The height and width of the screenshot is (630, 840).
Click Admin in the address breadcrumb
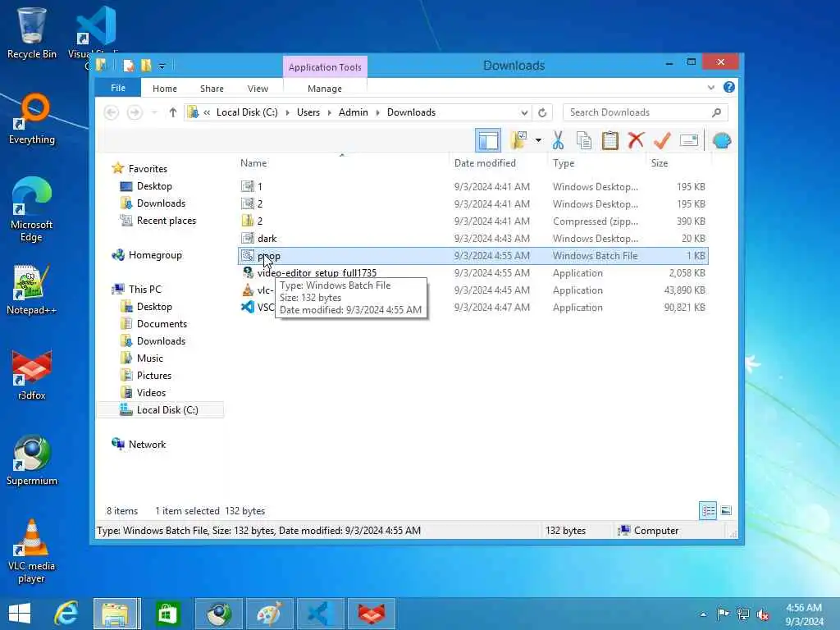[353, 112]
